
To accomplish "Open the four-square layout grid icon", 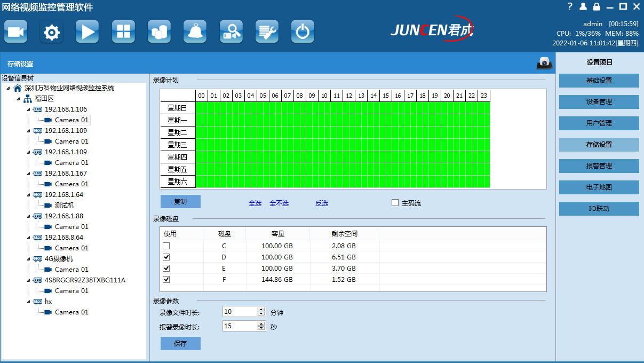I will coord(123,32).
